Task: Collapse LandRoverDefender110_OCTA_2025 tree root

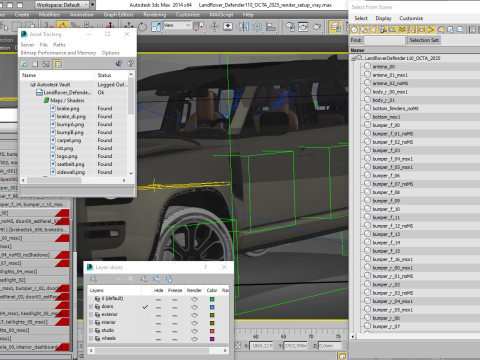Action: [353, 58]
